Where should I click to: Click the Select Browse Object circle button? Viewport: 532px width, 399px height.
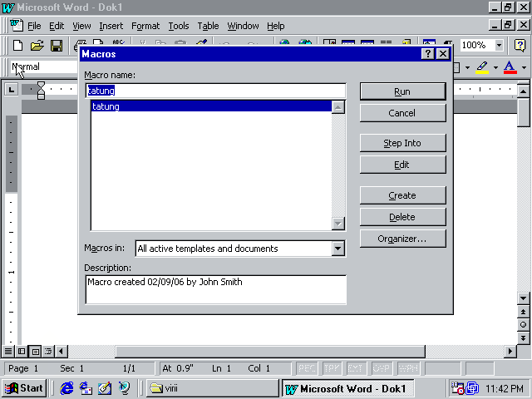523,325
